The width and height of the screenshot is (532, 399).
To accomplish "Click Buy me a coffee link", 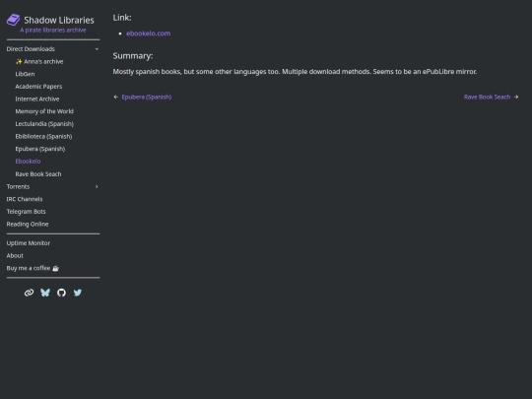I will pyautogui.click(x=33, y=268).
